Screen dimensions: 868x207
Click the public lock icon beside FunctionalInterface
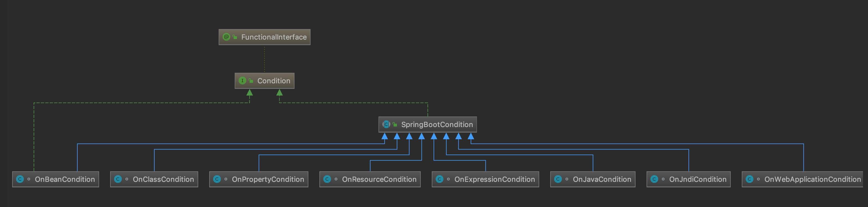pos(235,37)
